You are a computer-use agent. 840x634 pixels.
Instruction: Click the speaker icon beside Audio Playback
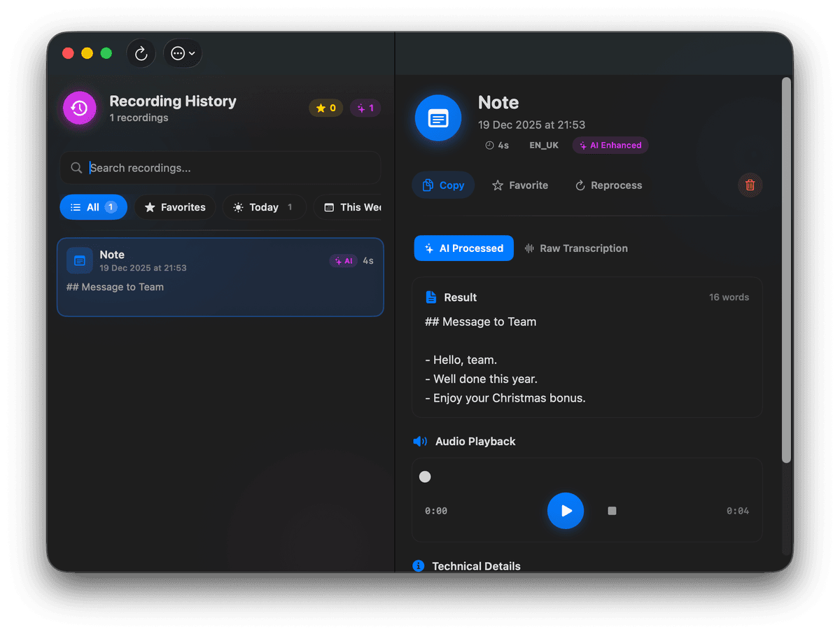(x=419, y=441)
